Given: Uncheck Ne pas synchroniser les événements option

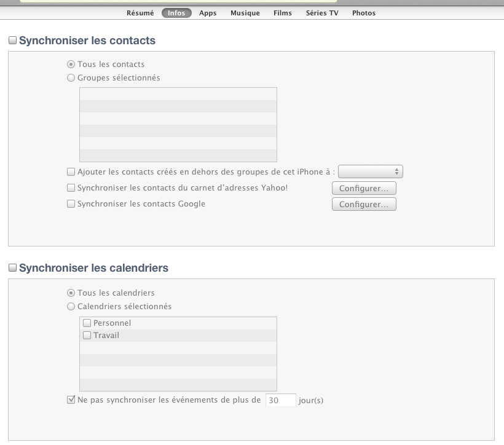Looking at the screenshot, I should pos(71,400).
